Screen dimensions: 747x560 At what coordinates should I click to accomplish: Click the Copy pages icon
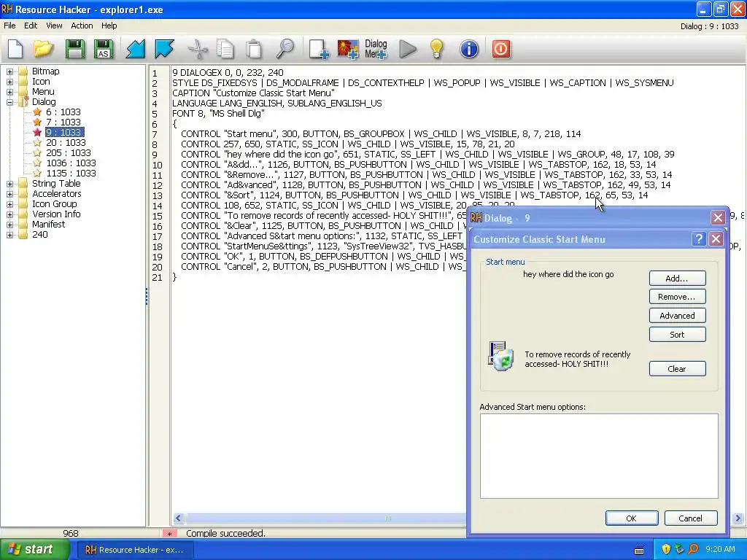coord(225,49)
